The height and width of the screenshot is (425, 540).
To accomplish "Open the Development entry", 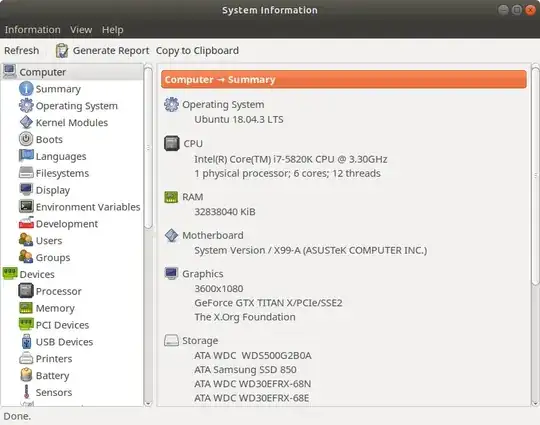I will [66, 224].
